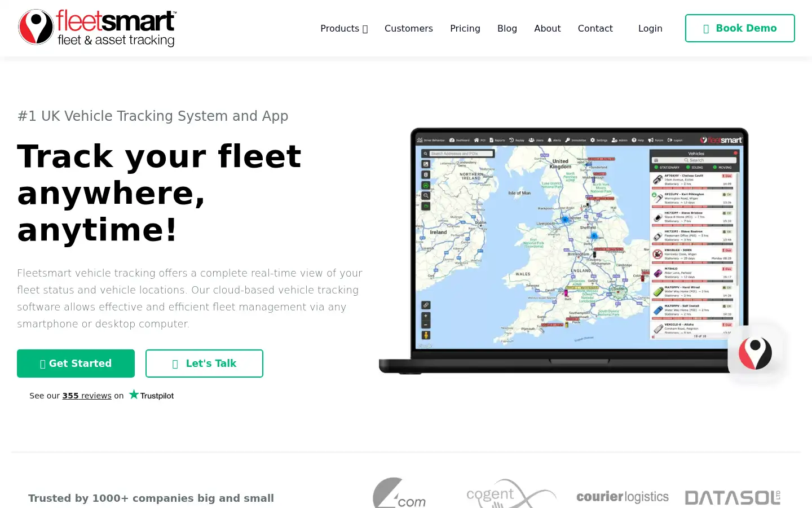Click the Trustpilot star logo

coord(151,395)
